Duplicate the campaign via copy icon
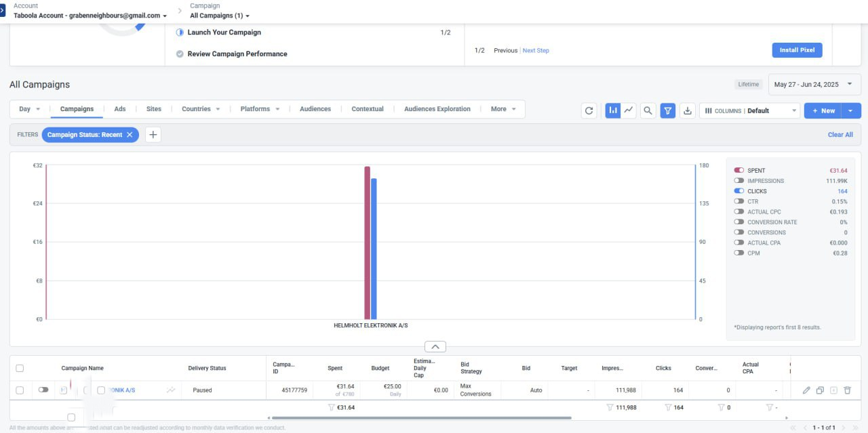The height and width of the screenshot is (433, 868). pos(820,390)
